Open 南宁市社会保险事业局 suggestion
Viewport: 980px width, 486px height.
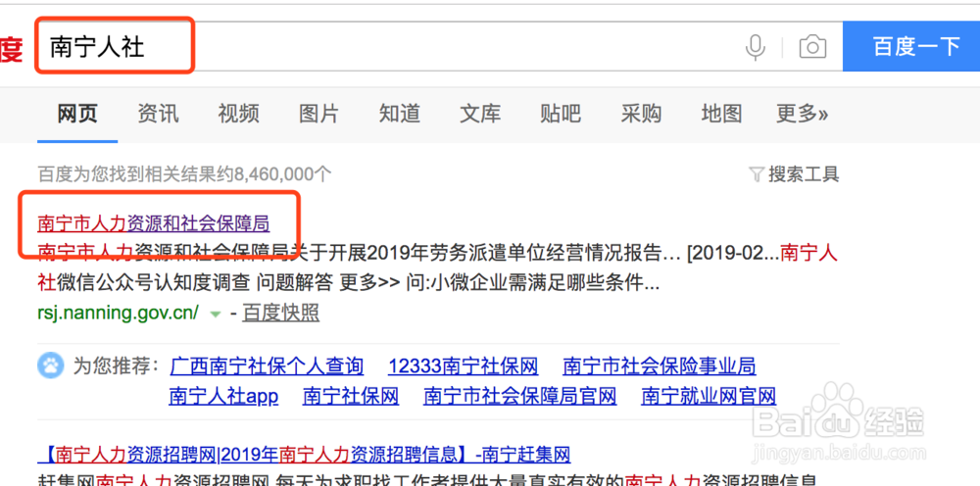click(x=660, y=365)
